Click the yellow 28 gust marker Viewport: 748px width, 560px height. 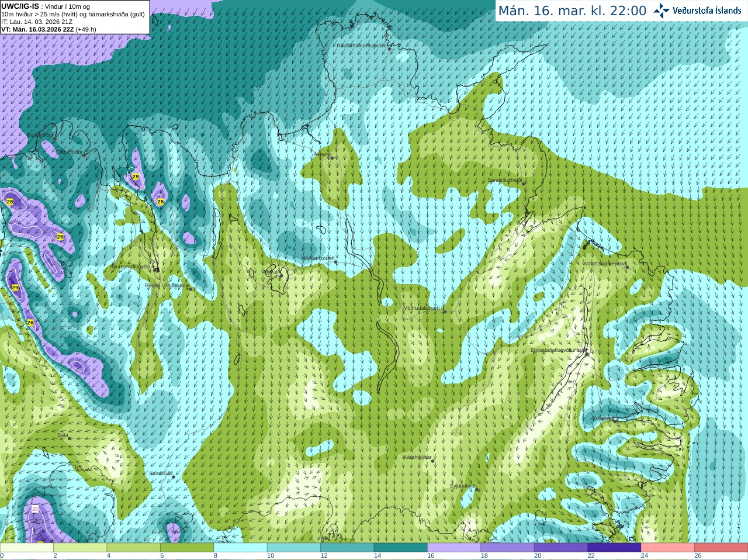pyautogui.click(x=10, y=202)
